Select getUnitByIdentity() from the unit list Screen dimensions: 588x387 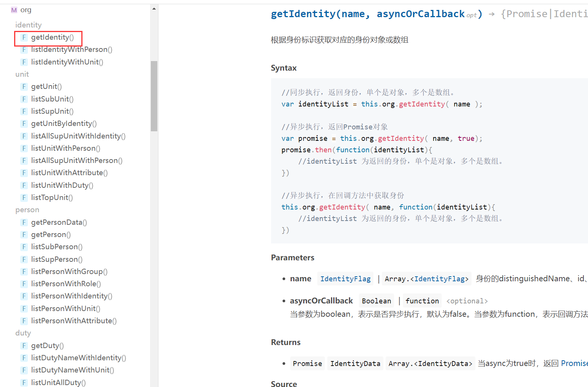tap(64, 124)
